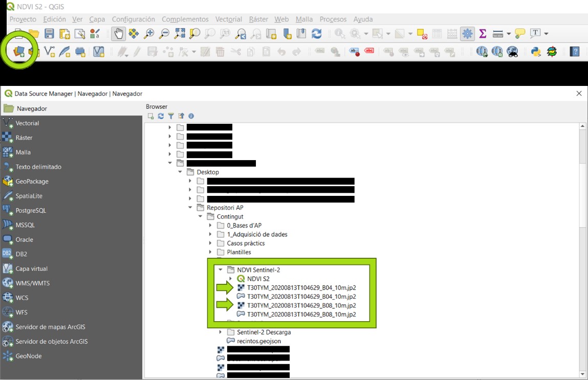Expand the Casos pràctics folder
The image size is (588, 380).
point(210,243)
